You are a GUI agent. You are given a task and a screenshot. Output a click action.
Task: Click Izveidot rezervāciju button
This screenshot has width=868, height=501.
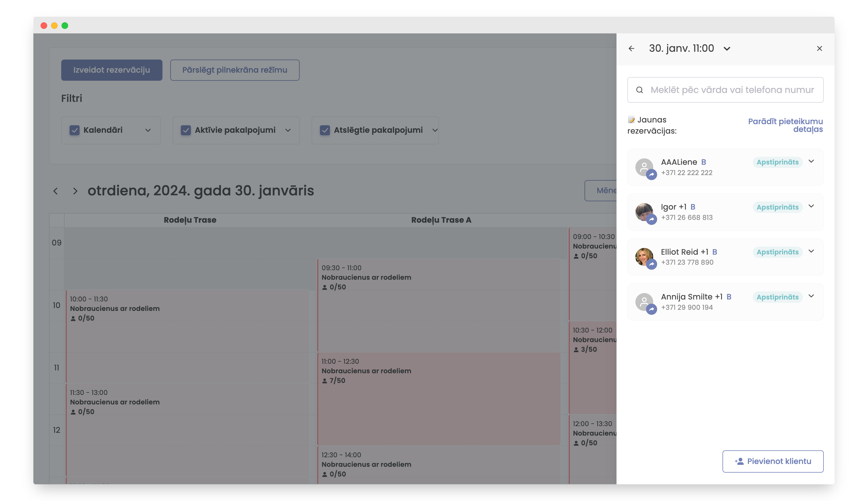click(112, 70)
